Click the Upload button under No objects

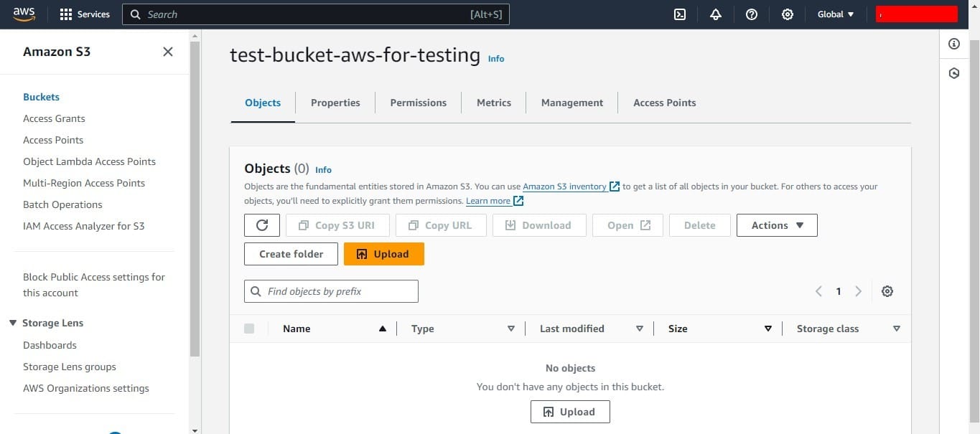pyautogui.click(x=570, y=412)
